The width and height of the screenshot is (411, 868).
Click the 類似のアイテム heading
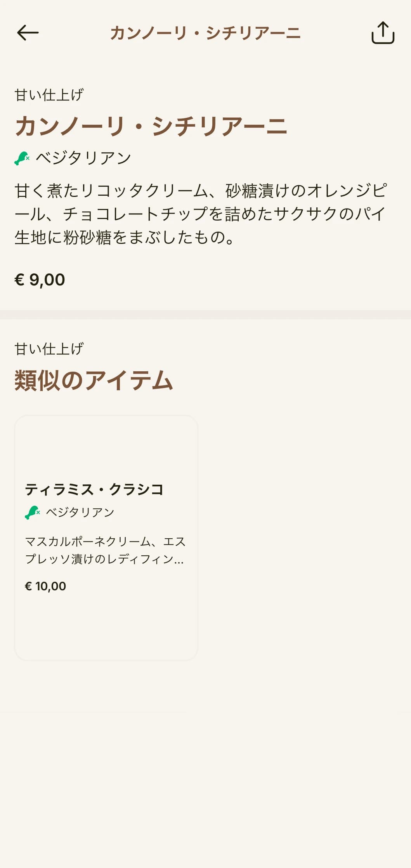click(94, 380)
